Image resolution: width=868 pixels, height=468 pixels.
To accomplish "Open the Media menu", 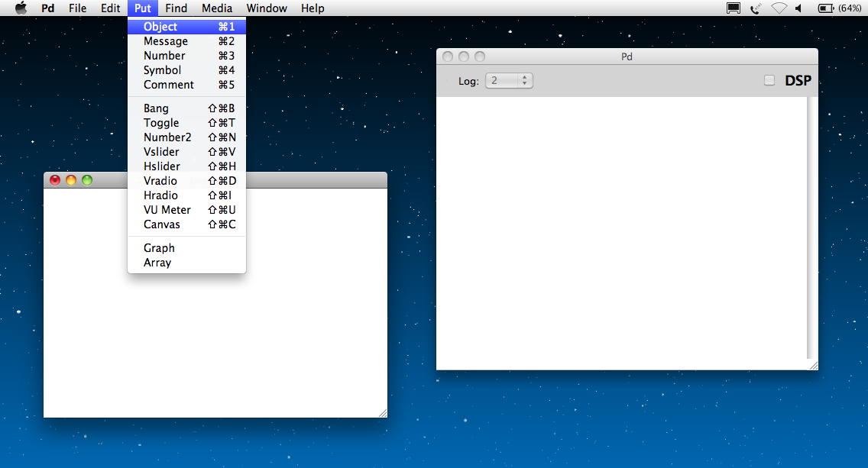I will 217,8.
